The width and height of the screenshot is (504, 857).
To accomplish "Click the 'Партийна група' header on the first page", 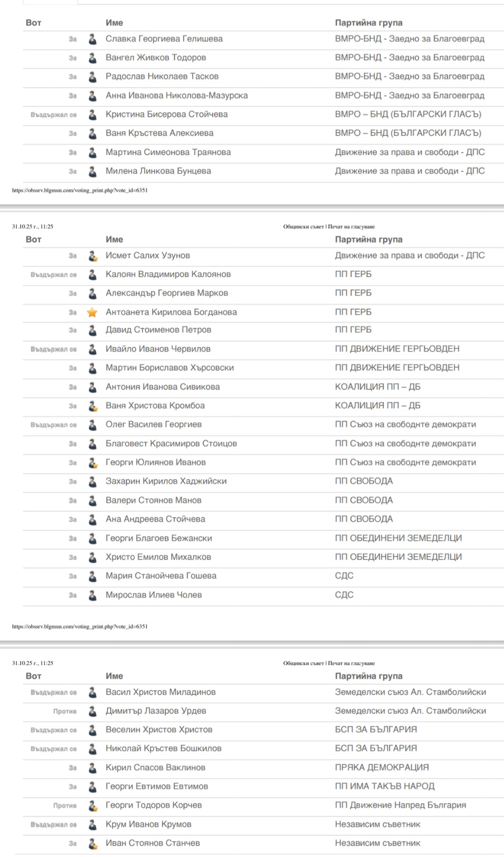I will [x=369, y=22].
